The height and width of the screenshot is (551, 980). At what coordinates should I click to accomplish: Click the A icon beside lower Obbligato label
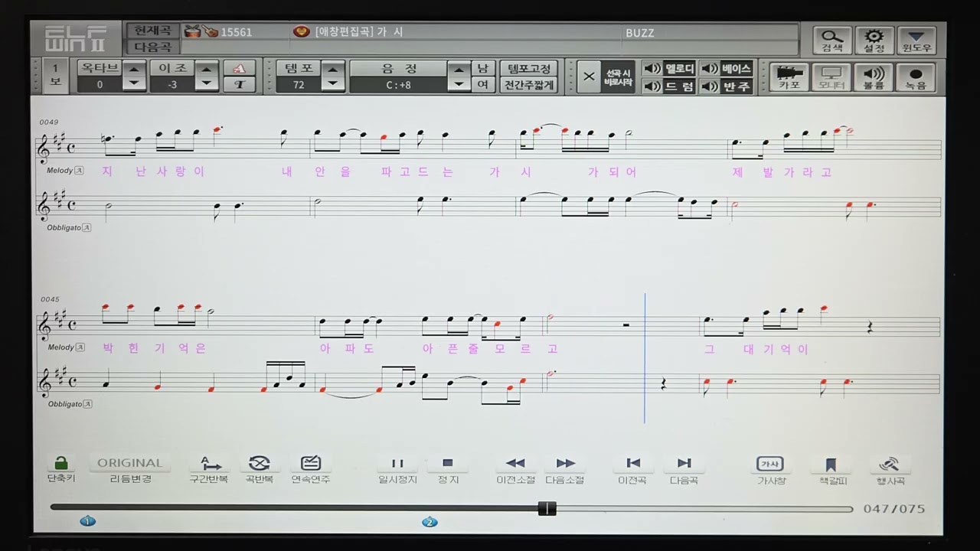tap(87, 403)
